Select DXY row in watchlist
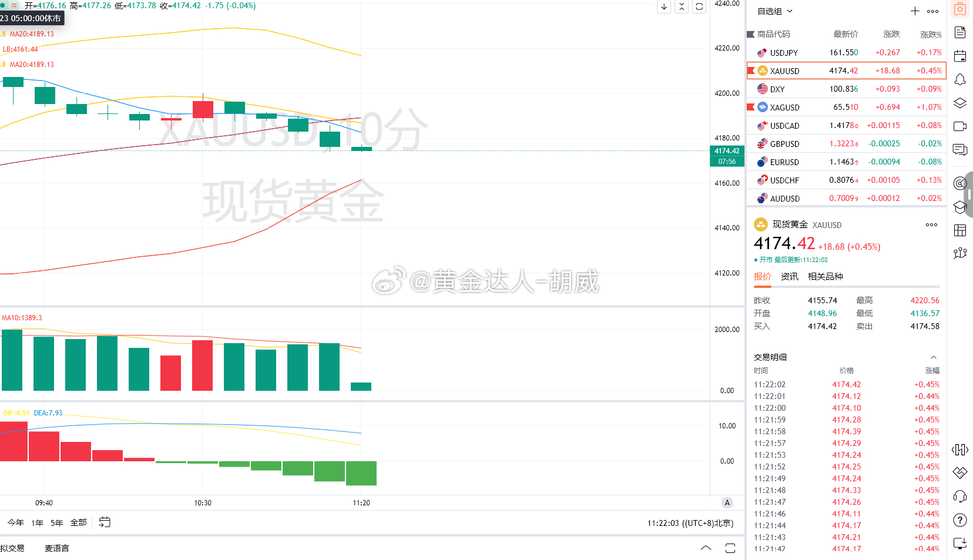973x560 pixels. [846, 89]
